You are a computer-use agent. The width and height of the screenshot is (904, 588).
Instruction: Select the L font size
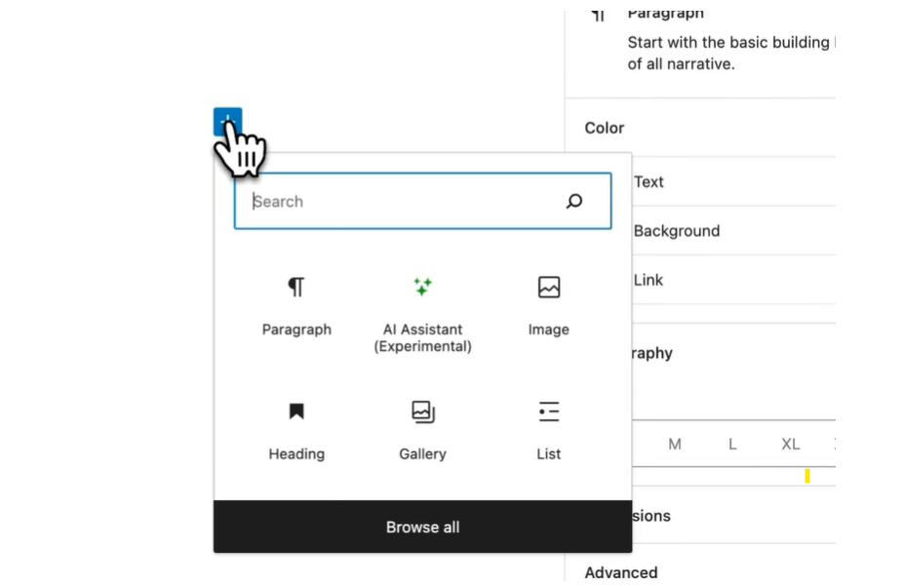click(732, 444)
